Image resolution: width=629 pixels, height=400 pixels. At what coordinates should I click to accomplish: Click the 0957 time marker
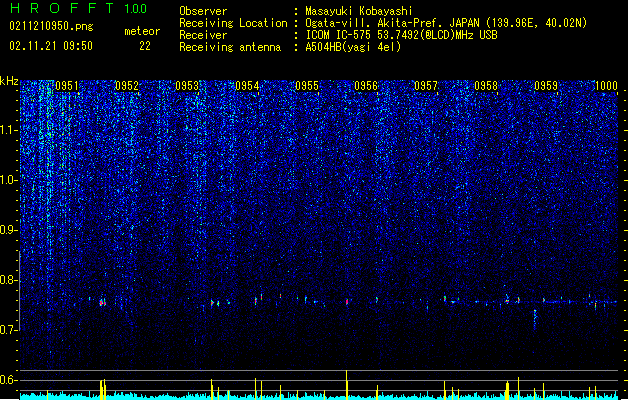(426, 86)
